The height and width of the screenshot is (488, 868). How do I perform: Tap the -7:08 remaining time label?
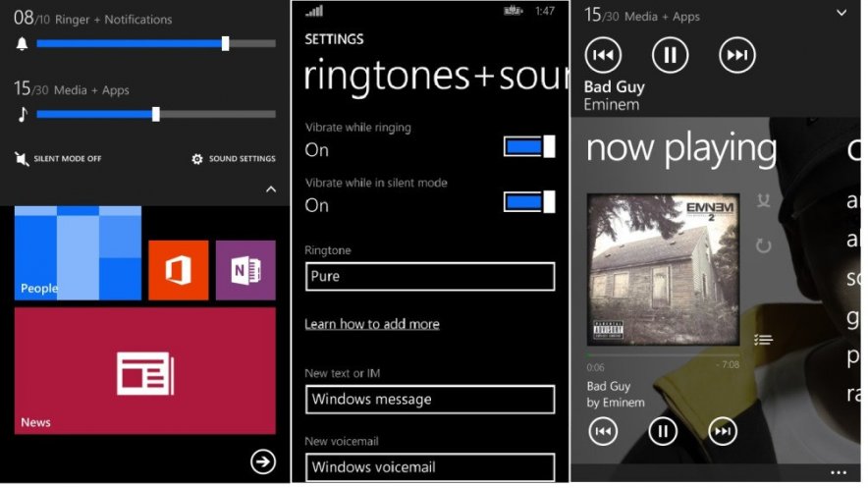(x=727, y=365)
